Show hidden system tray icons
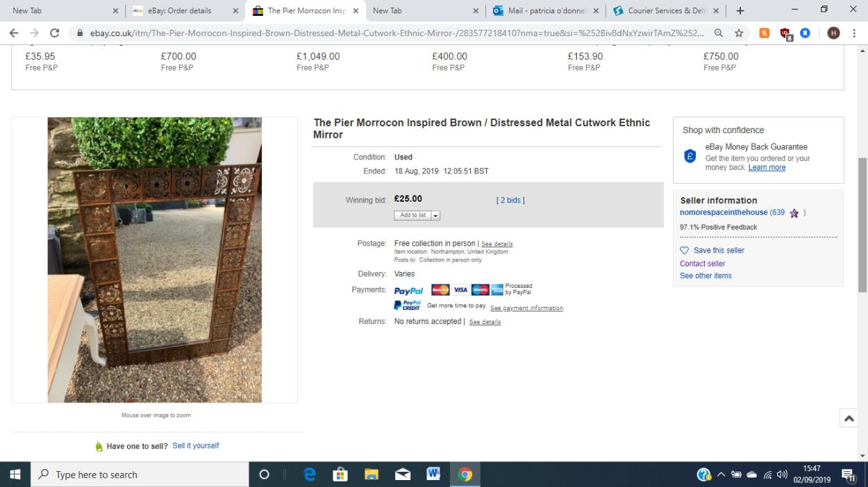This screenshot has height=487, width=868. tap(721, 475)
